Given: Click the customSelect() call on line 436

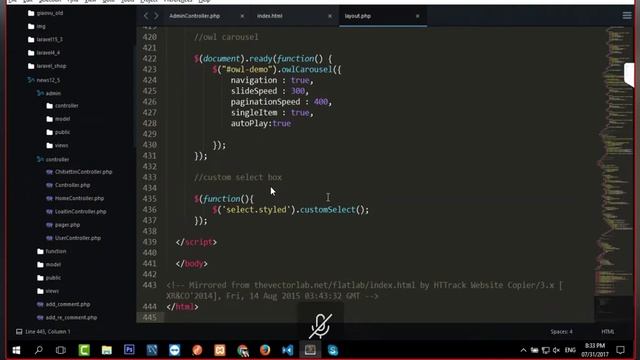Looking at the screenshot, I should click(x=334, y=209).
